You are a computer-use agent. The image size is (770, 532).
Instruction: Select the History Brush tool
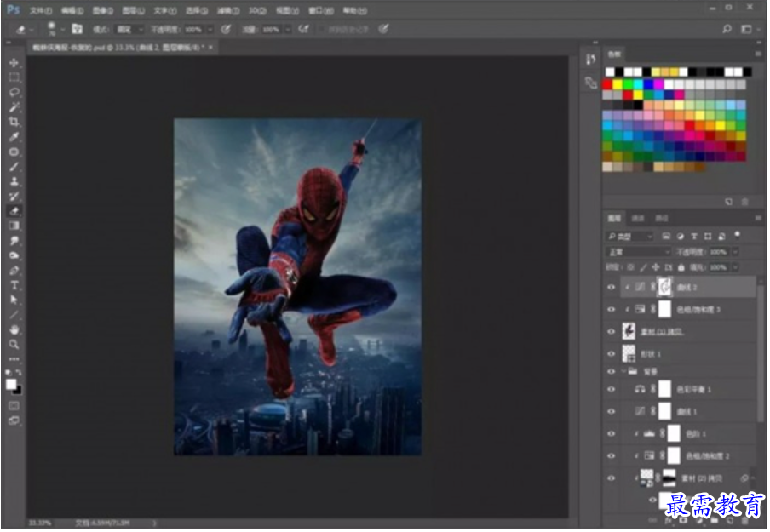tap(14, 197)
